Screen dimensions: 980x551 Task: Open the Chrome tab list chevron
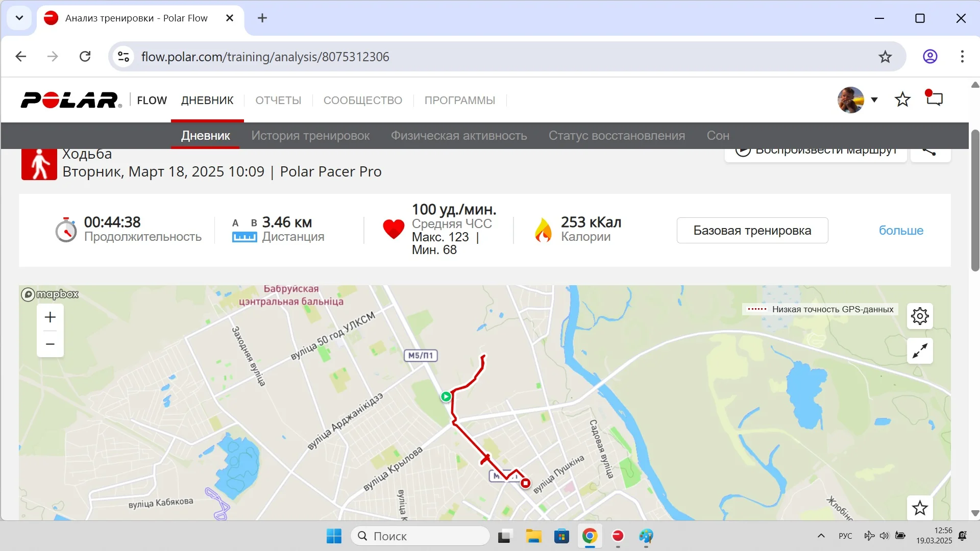[x=19, y=18]
